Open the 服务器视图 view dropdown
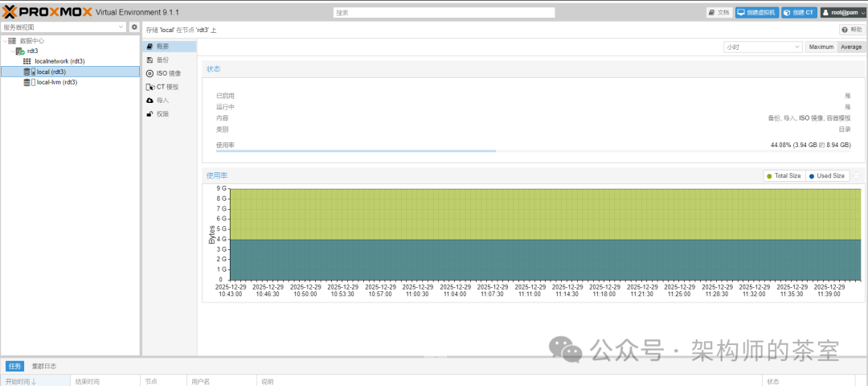 tap(122, 27)
